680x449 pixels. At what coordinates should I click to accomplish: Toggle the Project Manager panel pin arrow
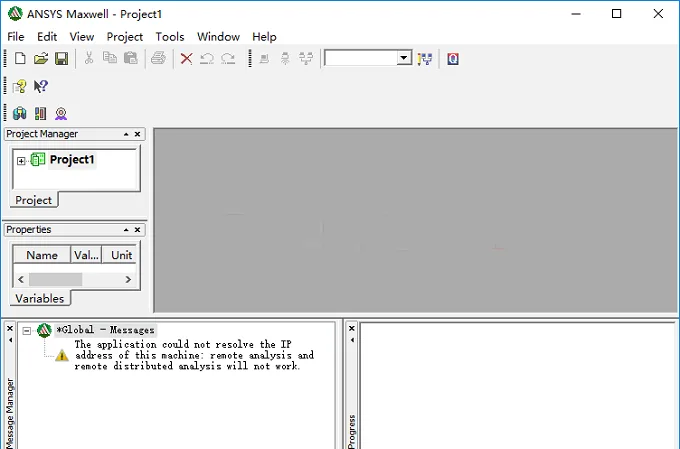pos(126,134)
